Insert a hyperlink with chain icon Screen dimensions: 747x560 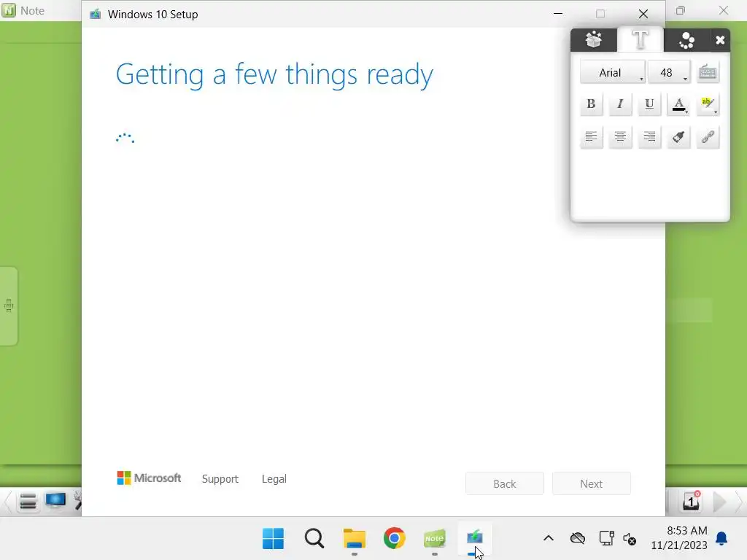(708, 137)
